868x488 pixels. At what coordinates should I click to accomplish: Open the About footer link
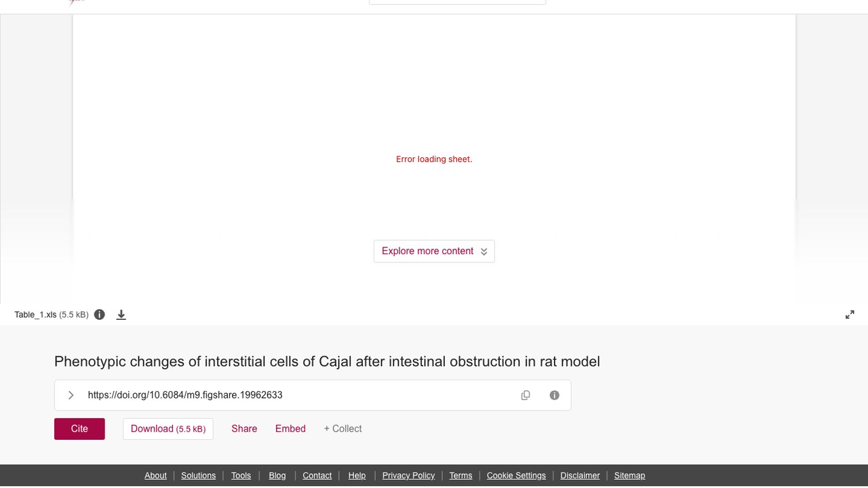[155, 476]
